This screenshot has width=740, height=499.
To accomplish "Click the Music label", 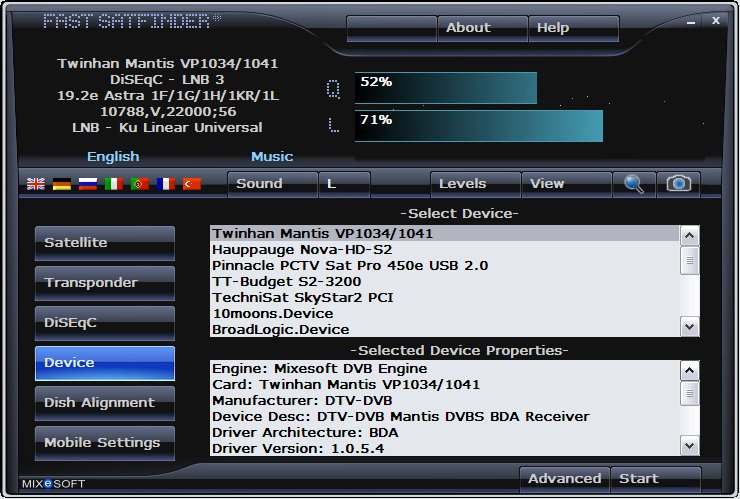I will click(272, 157).
